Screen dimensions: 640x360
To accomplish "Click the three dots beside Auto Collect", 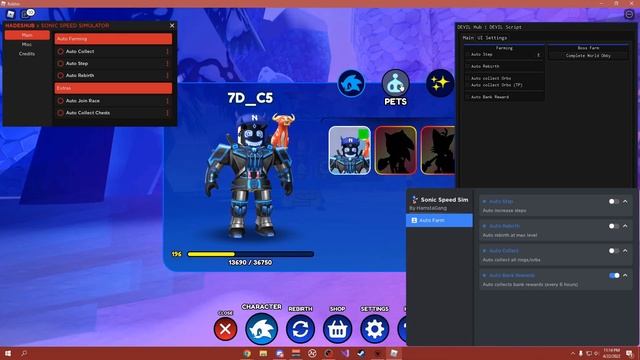I will (x=167, y=51).
